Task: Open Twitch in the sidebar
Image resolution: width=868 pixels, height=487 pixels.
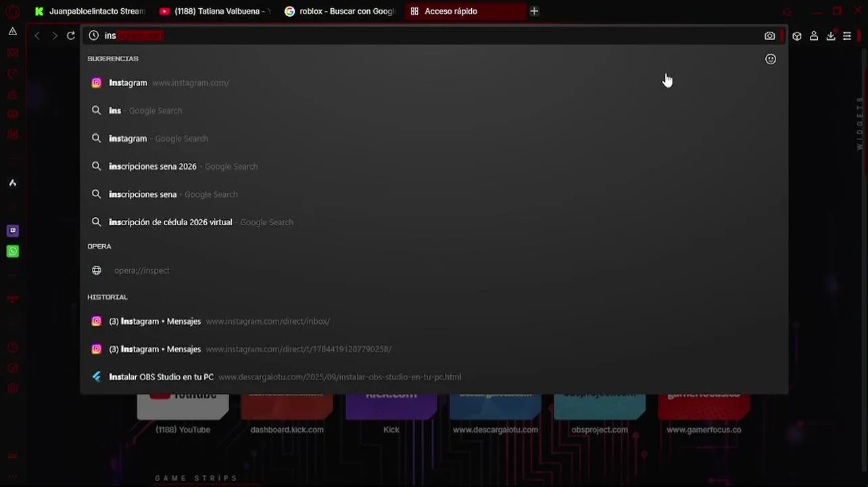Action: pos(12,231)
